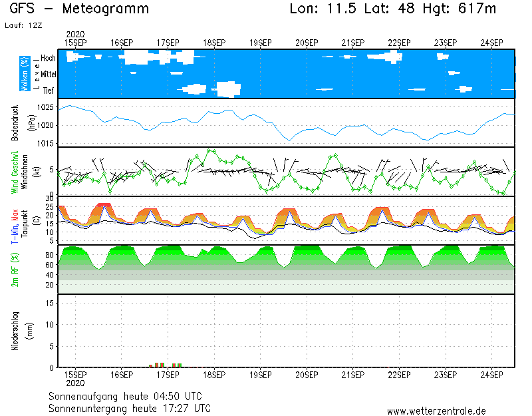Screen dimensions: 532x416
Task: Click '15SEP' on the top date axis
Action: click(75, 43)
